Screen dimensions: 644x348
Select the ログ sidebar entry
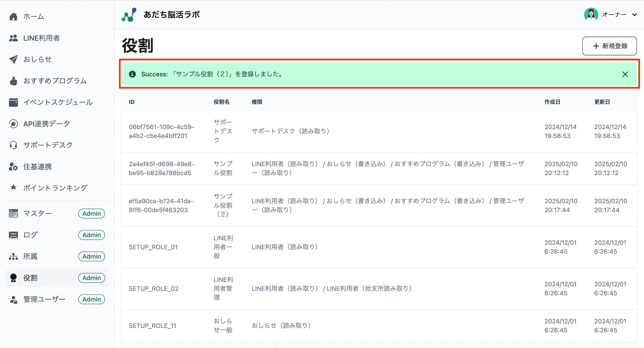pyautogui.click(x=30, y=235)
